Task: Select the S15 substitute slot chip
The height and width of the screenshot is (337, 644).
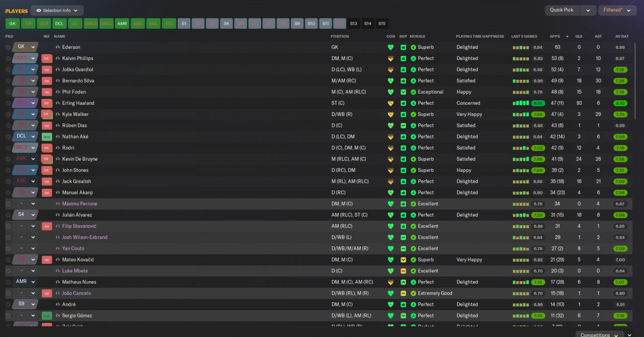Action: coord(382,24)
